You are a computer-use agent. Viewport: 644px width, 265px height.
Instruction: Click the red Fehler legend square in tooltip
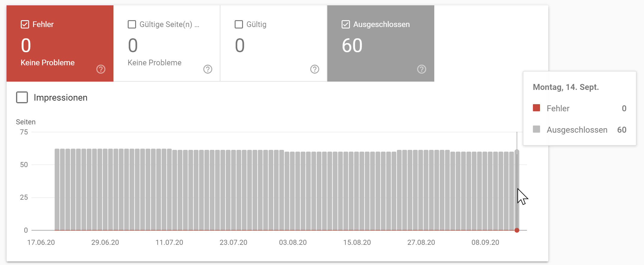[x=537, y=108]
